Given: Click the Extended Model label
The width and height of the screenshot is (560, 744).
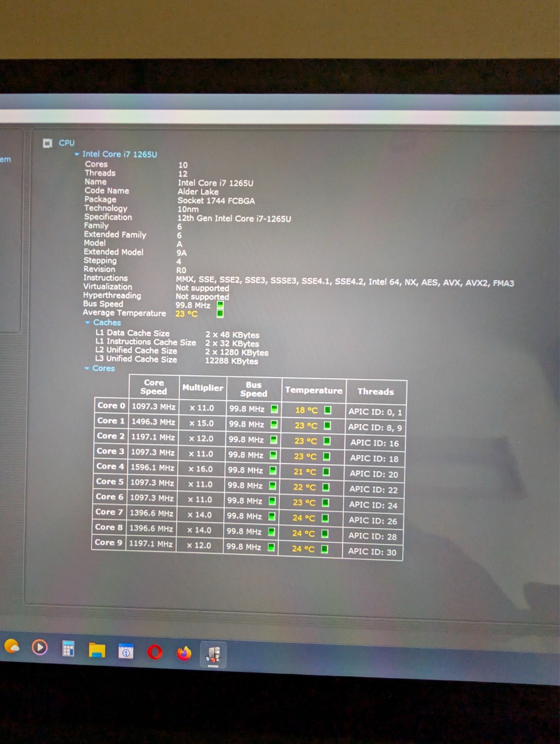Looking at the screenshot, I should 113,252.
